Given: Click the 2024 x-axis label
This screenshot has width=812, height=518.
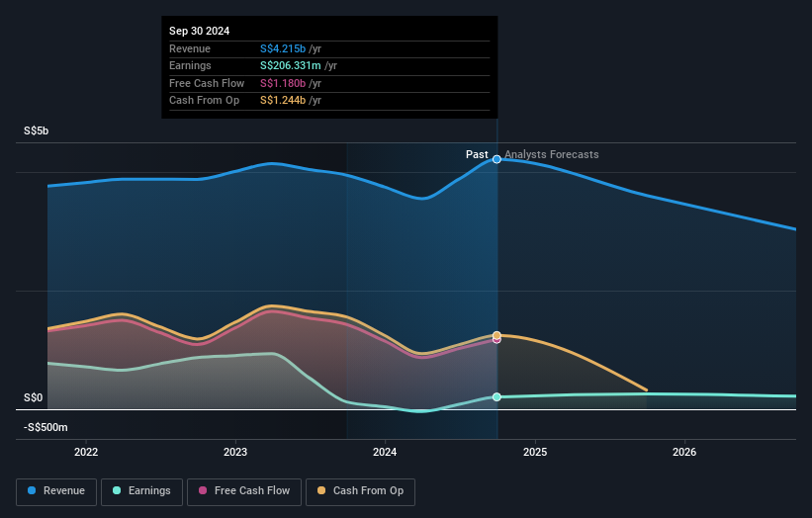Looking at the screenshot, I should point(385,452).
